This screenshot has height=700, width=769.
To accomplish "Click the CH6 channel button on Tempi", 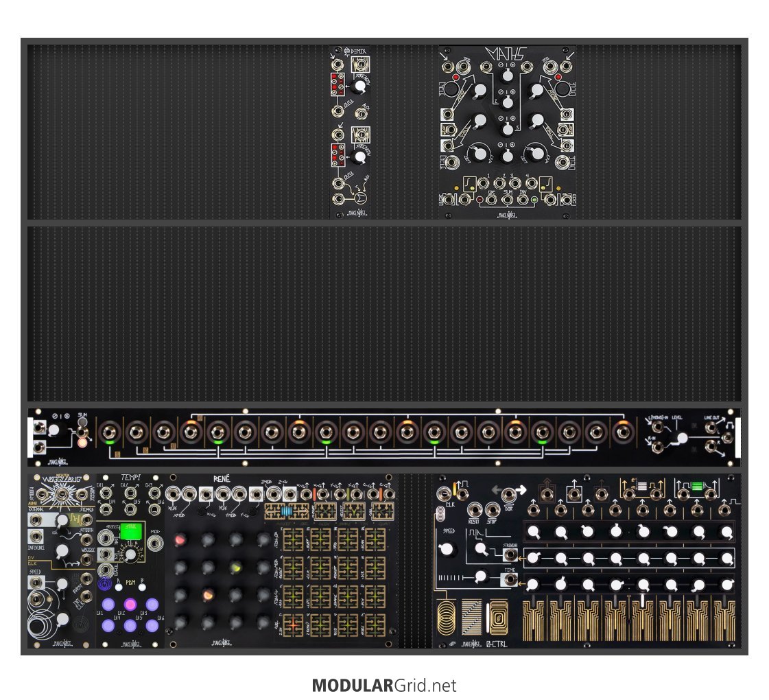I will coord(152,625).
